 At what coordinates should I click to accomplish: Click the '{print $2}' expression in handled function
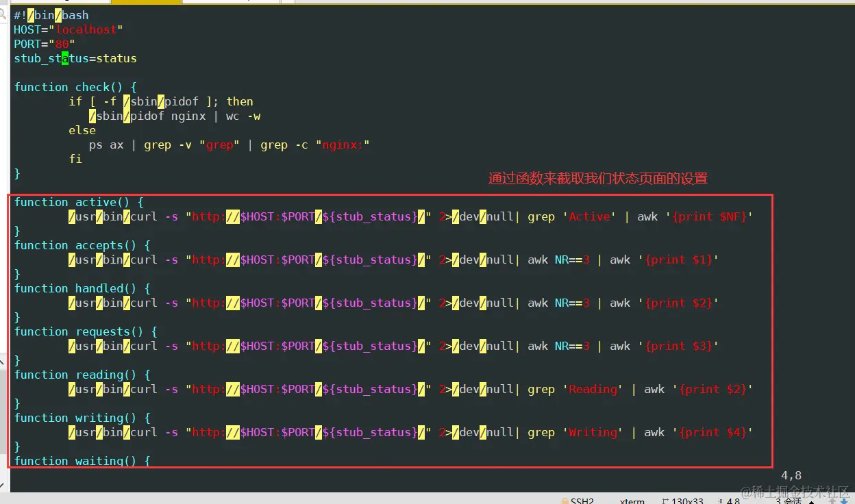click(679, 303)
